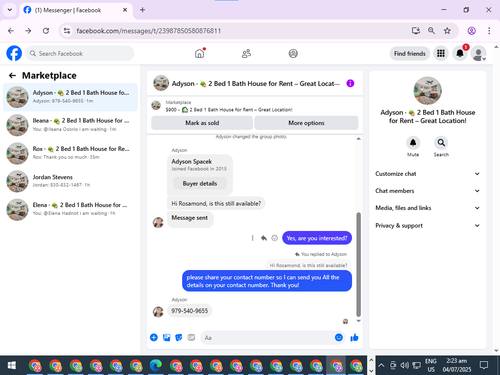Click the install app icon in the address bar

tap(416, 31)
